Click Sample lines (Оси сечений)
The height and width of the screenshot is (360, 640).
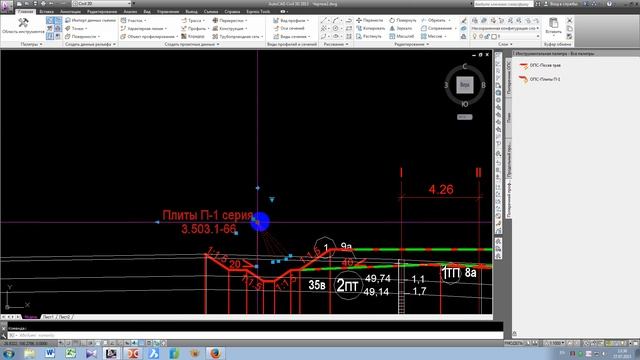point(289,28)
